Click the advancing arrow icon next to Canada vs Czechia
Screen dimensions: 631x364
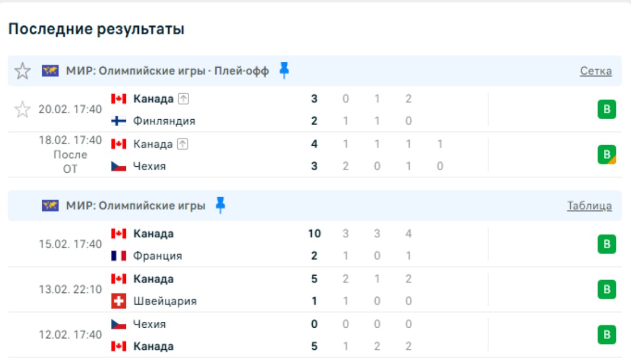[x=183, y=144]
